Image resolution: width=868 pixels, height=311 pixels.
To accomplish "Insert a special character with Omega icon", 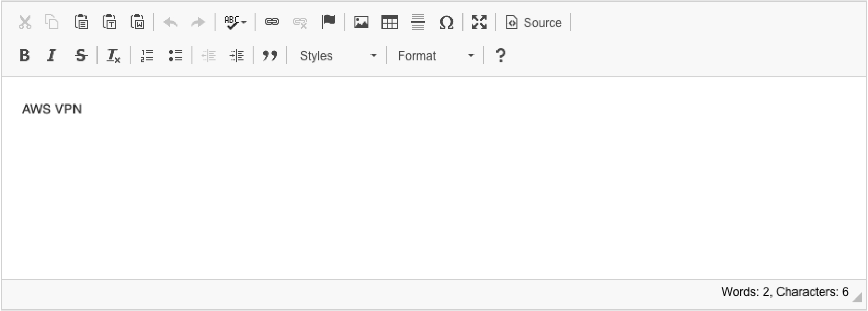I will point(447,22).
